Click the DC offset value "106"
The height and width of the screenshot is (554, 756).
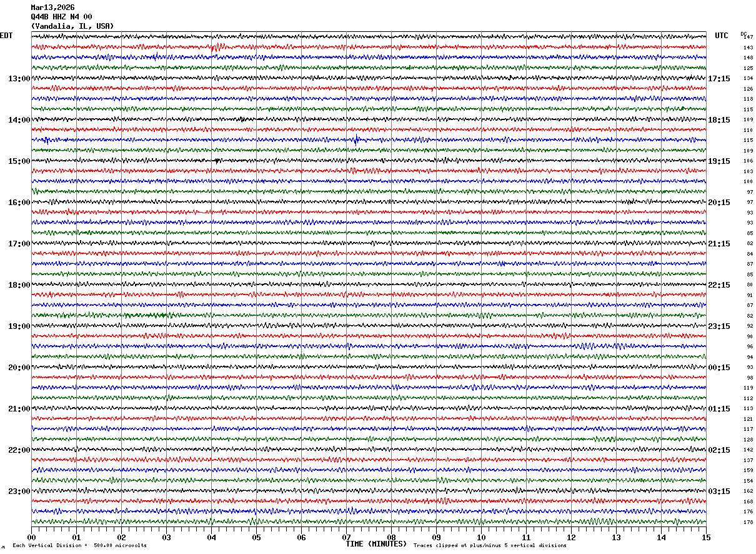pos(749,161)
